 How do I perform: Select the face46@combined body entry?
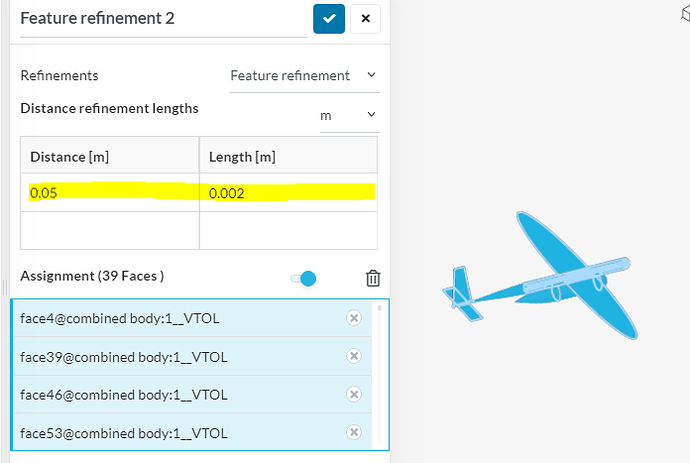150,395
